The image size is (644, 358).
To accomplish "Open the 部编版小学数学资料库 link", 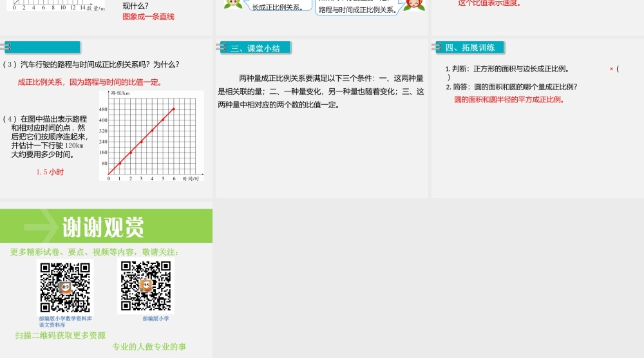I will click(x=65, y=318).
